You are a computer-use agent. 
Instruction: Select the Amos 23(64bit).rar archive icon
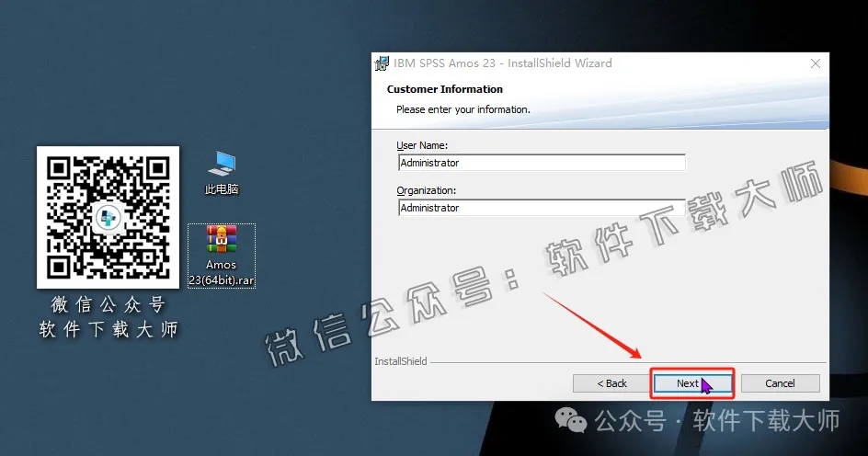(222, 256)
